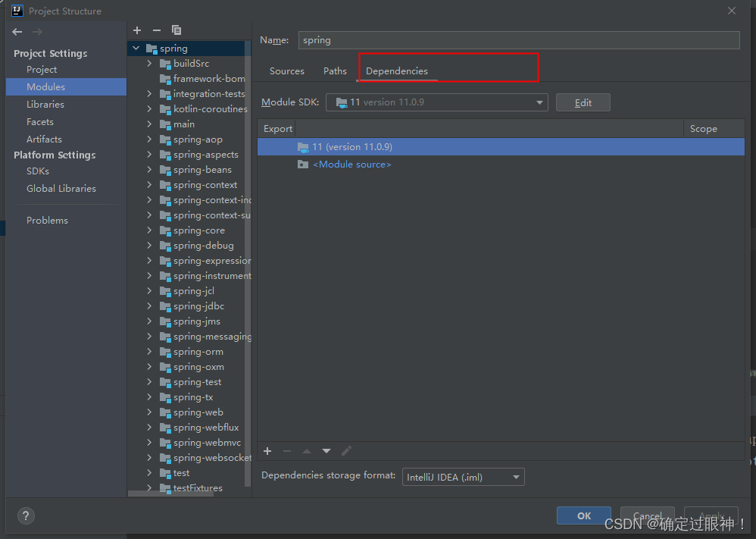
Task: Open the Dependencies storage format dropdown
Action: (x=464, y=478)
